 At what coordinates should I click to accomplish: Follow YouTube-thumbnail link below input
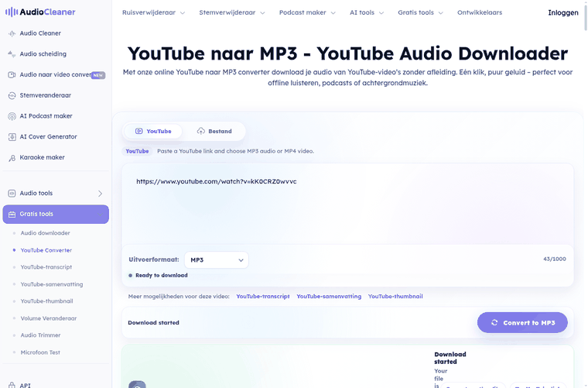395,297
